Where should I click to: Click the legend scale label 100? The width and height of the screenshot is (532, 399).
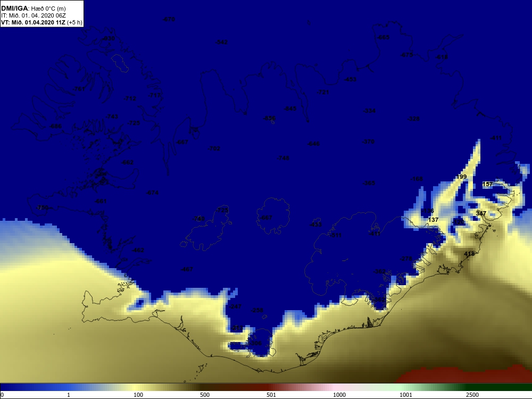tap(138, 395)
